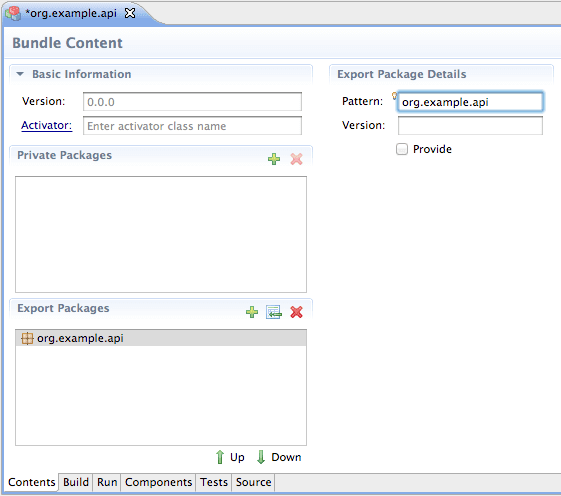Delete selected export package with red X
Screen dimensions: 561x496
pyautogui.click(x=296, y=312)
